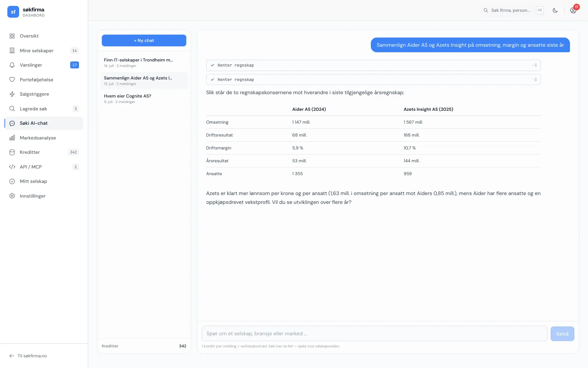This screenshot has height=368, width=588.
Task: Click the API / MCP code icon
Action: 12,167
